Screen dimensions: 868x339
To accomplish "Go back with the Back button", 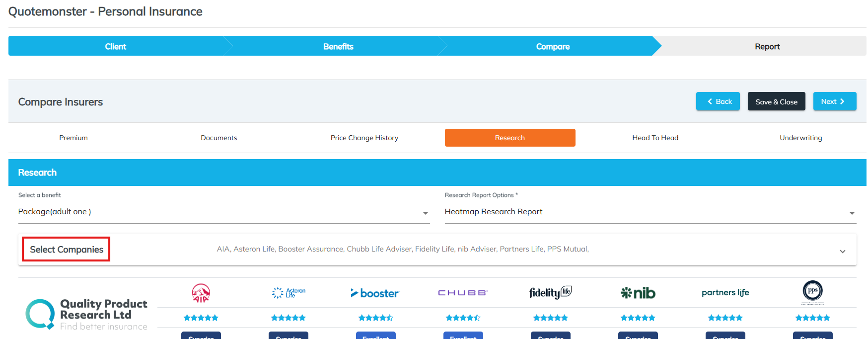I will pyautogui.click(x=718, y=101).
